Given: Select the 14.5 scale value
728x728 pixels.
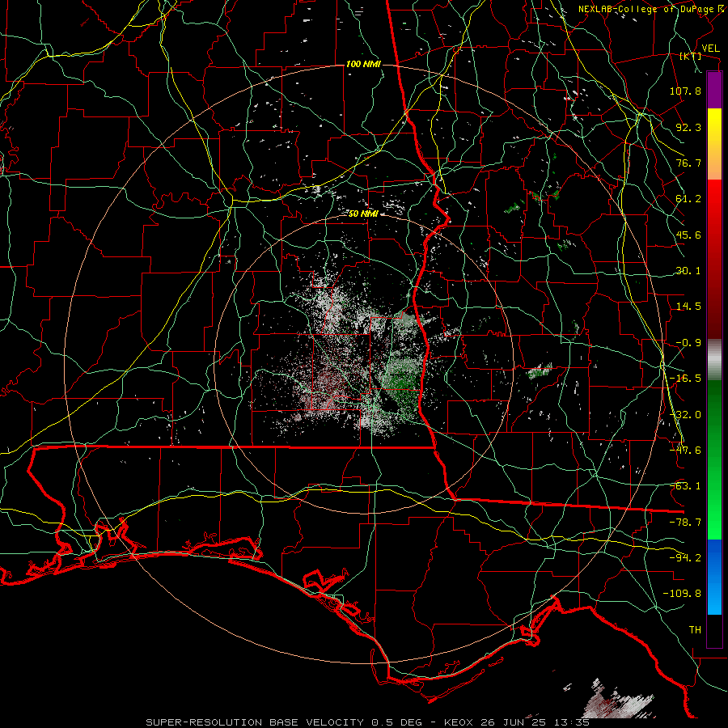Looking at the screenshot, I should (688, 307).
